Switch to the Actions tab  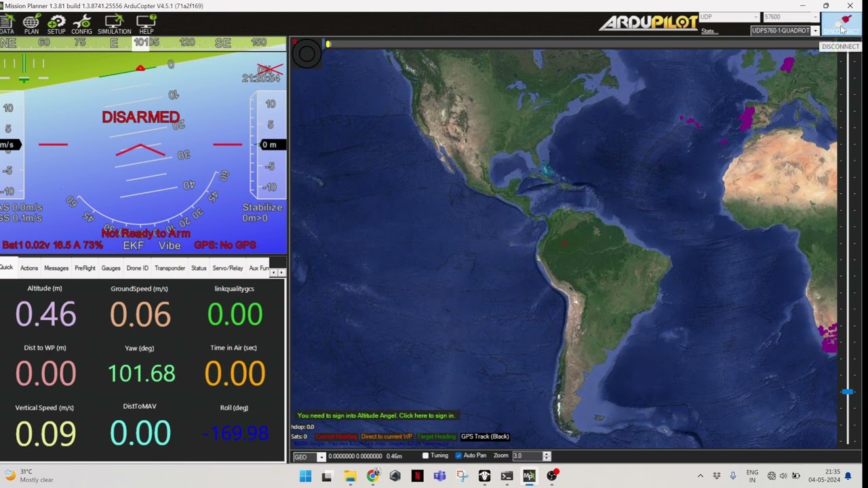[29, 268]
